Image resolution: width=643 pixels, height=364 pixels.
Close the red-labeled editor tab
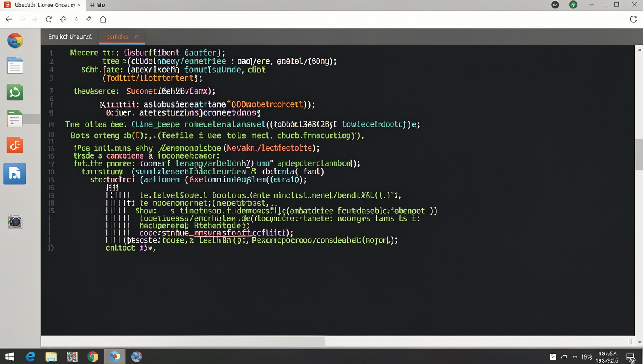point(136,37)
